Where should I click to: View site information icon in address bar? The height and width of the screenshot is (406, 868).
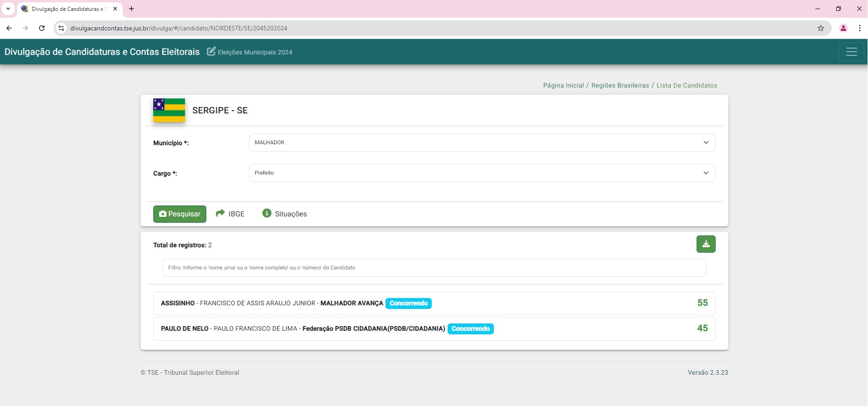click(x=61, y=28)
